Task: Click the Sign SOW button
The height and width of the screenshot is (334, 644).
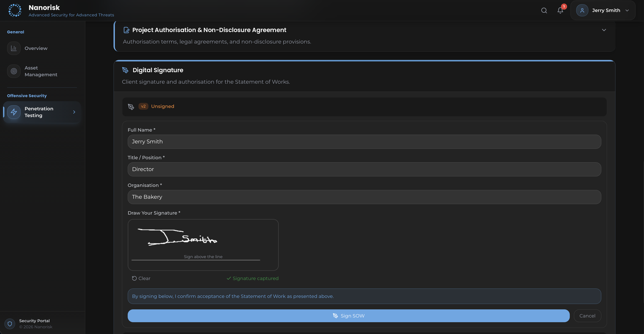Action: pos(349,316)
